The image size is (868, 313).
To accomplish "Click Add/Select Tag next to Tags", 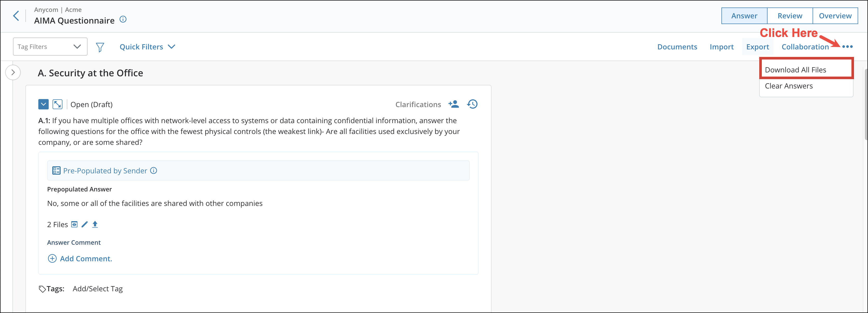I will coord(97,288).
